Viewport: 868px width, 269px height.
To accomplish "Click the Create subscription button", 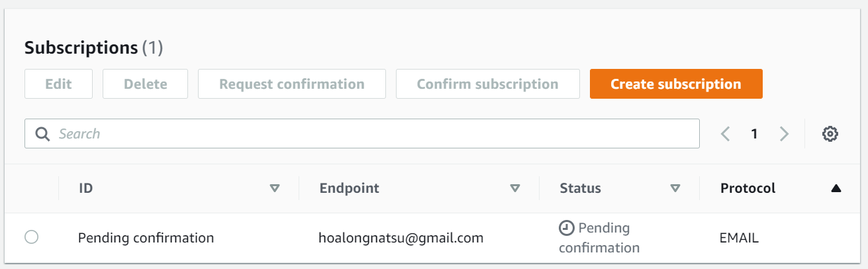I will tap(676, 84).
